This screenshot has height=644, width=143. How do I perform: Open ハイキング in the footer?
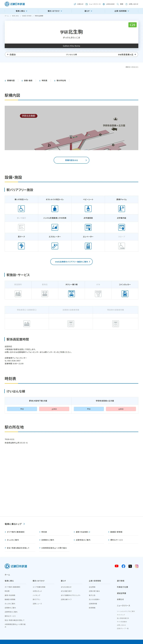36,595
